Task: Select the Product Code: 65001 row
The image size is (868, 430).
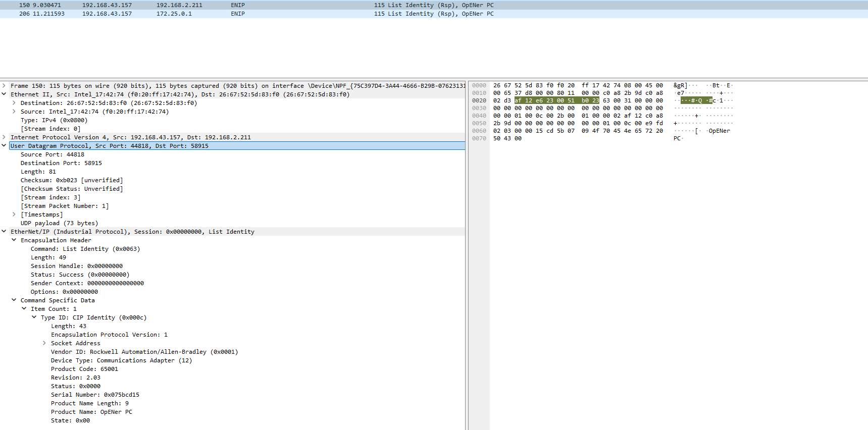Action: (84, 369)
